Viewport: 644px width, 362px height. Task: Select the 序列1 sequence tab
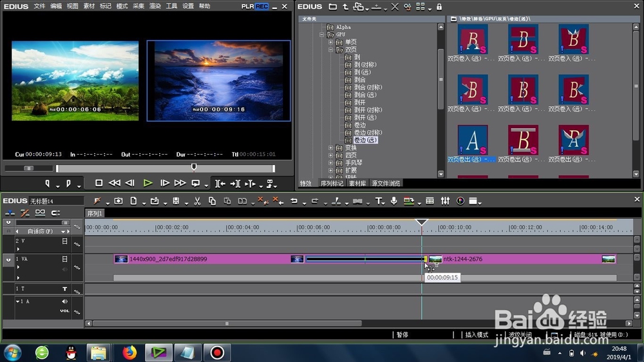point(95,213)
